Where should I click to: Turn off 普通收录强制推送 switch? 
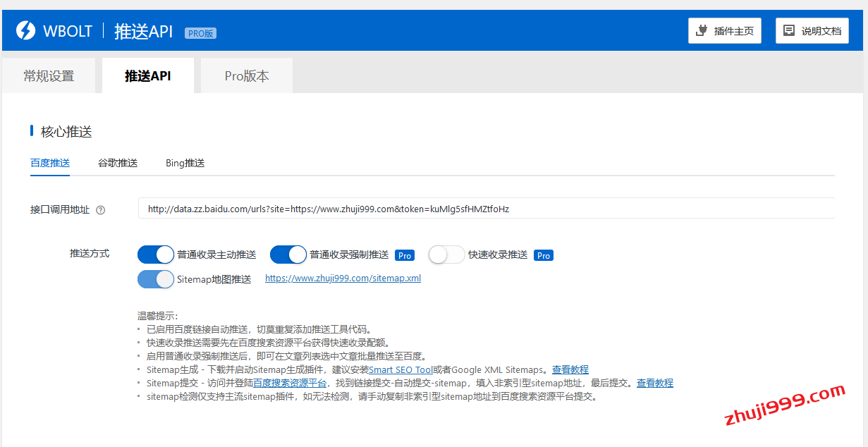(288, 255)
